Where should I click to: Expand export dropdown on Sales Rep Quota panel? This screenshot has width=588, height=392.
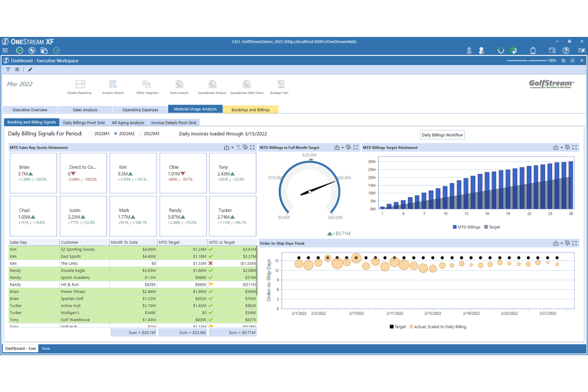click(x=232, y=148)
